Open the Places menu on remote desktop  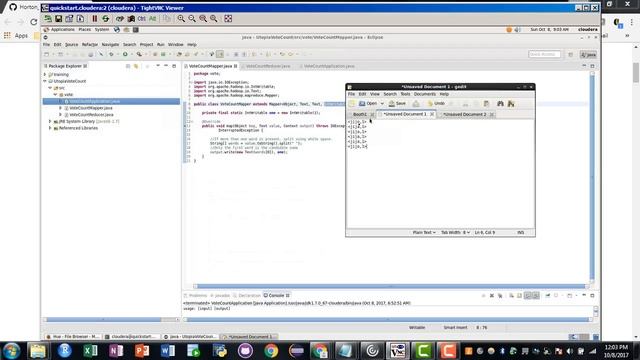(x=85, y=29)
